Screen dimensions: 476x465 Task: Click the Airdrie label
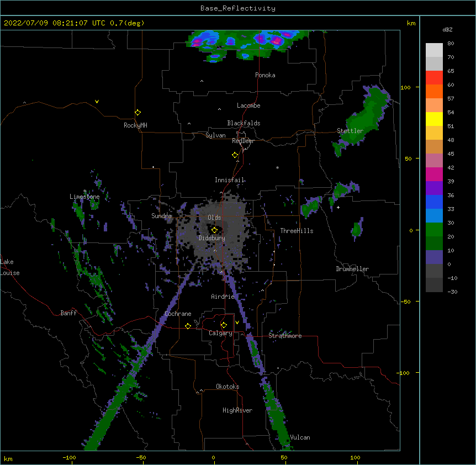[x=223, y=297]
